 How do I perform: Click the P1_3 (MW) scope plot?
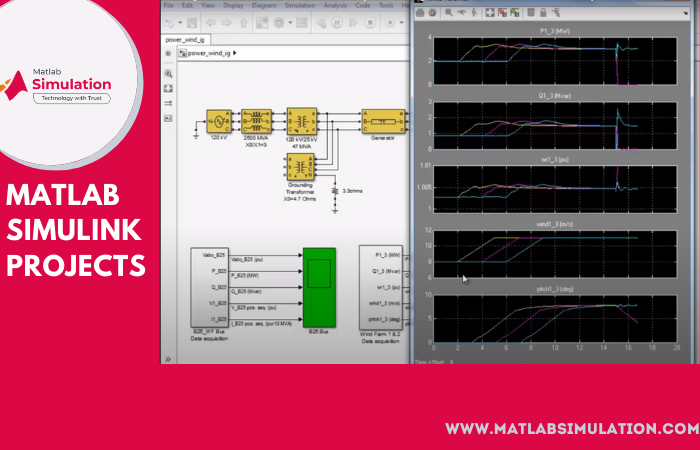[x=555, y=61]
